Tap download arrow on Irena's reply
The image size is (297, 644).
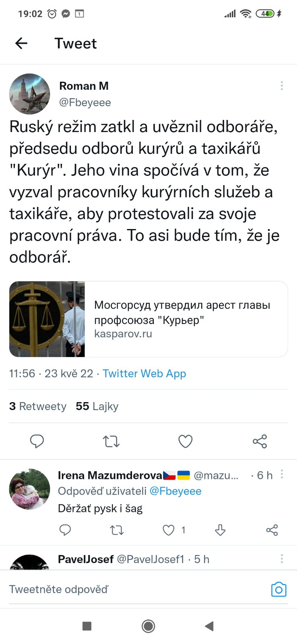220,530
